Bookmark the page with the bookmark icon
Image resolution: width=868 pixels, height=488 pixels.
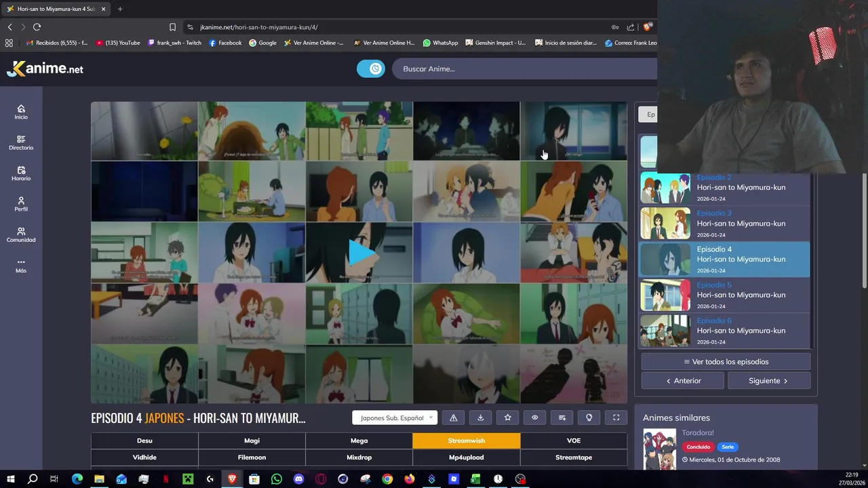(x=172, y=27)
